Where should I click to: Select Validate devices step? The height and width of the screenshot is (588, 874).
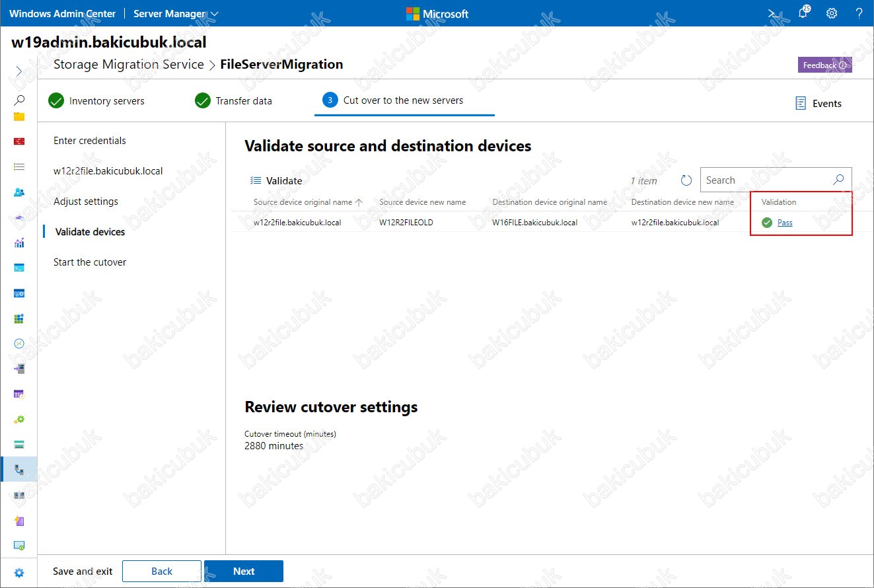(90, 232)
